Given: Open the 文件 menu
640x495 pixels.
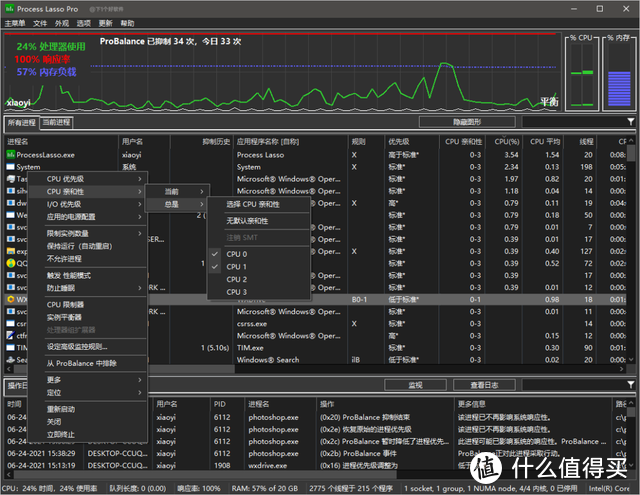Looking at the screenshot, I should (x=40, y=23).
